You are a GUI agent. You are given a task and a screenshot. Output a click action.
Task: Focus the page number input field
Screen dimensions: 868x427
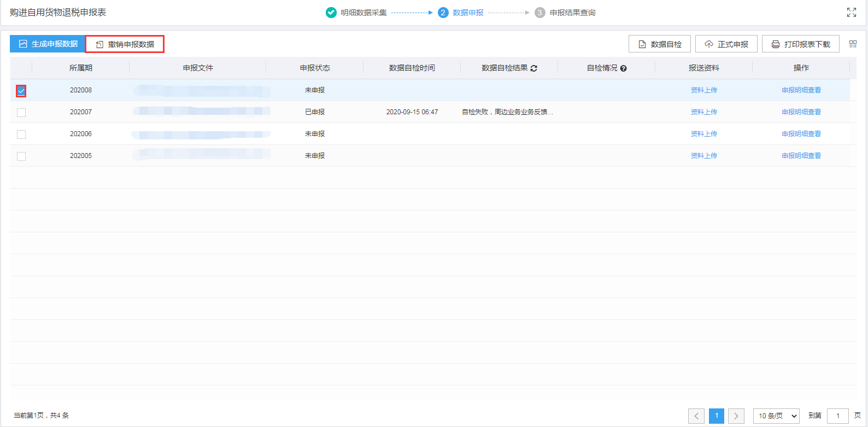pos(837,416)
